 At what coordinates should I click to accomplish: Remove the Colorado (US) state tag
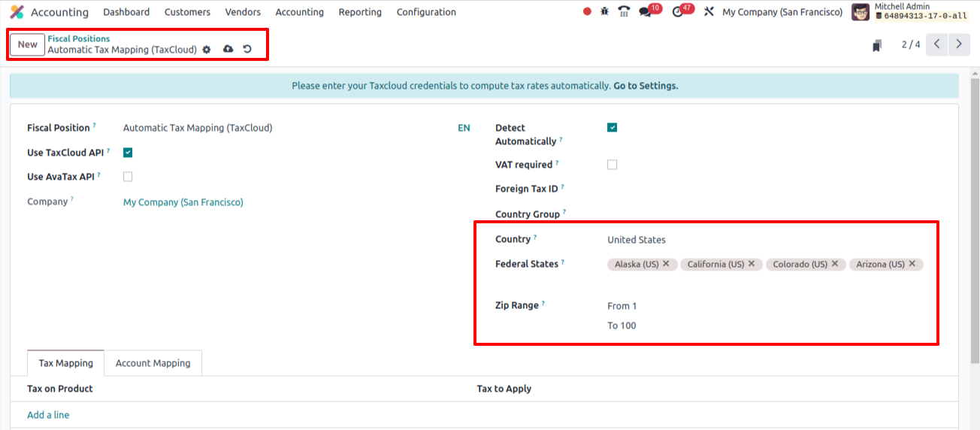[835, 264]
